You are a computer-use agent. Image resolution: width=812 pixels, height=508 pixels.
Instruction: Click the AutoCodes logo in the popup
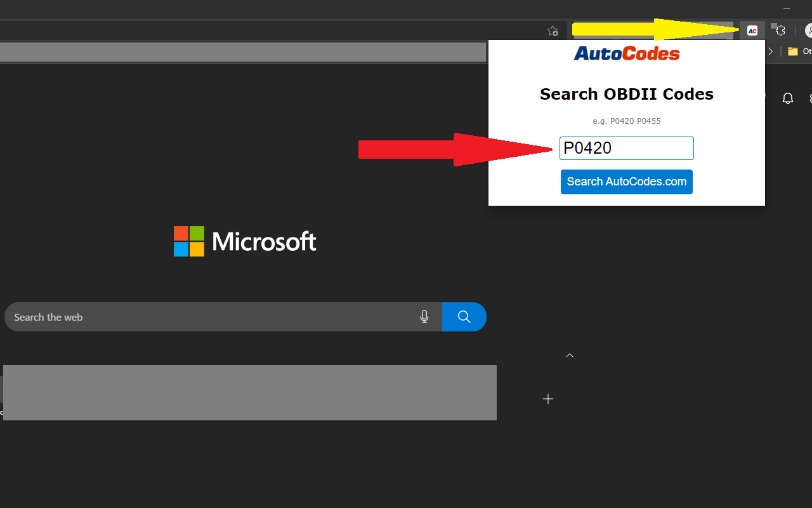[627, 53]
